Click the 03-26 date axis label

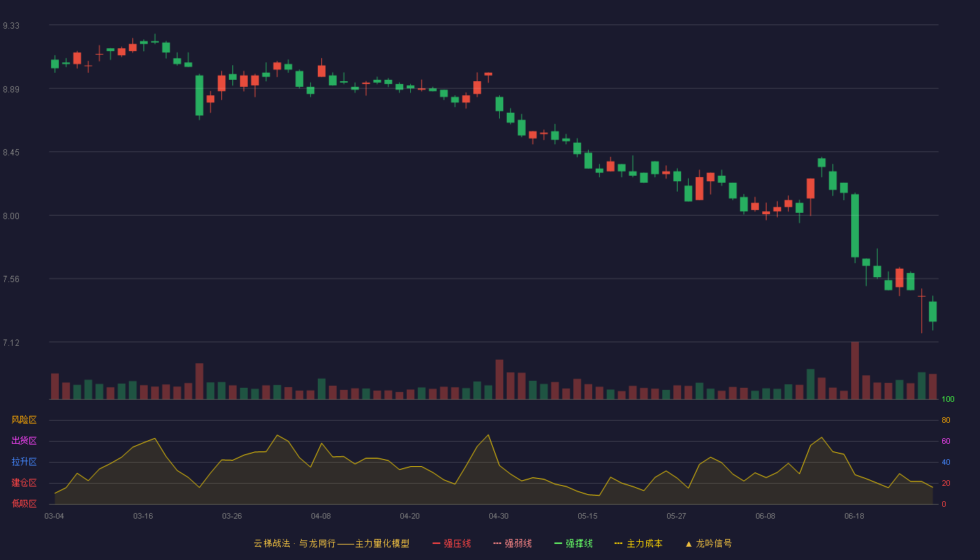(x=232, y=516)
